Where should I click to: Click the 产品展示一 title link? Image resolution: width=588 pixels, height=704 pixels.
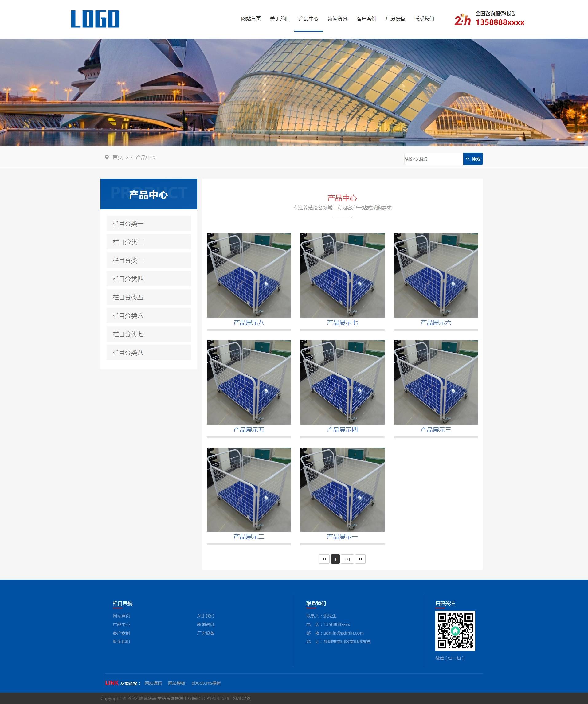[342, 537]
